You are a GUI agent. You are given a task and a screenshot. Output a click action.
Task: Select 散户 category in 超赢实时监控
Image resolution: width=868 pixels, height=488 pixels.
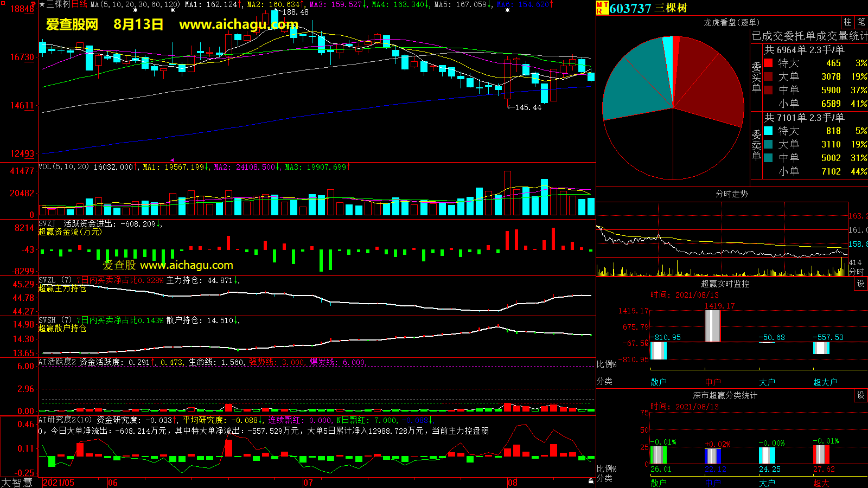point(658,382)
